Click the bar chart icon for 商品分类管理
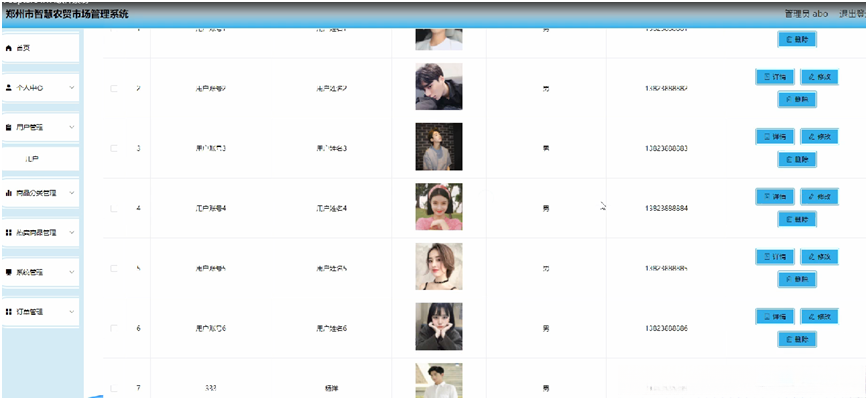The width and height of the screenshot is (868, 400). point(8,193)
